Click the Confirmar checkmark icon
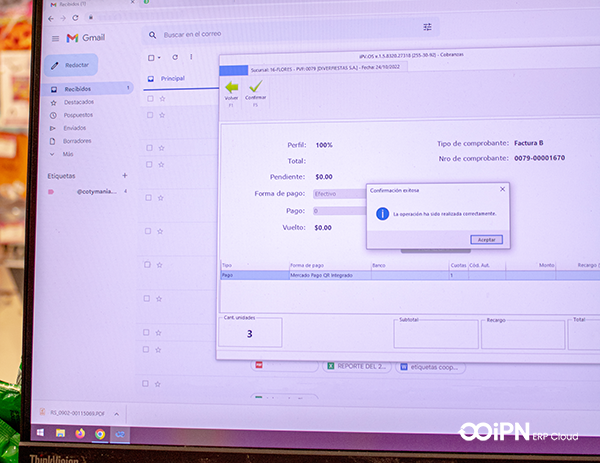 click(255, 88)
